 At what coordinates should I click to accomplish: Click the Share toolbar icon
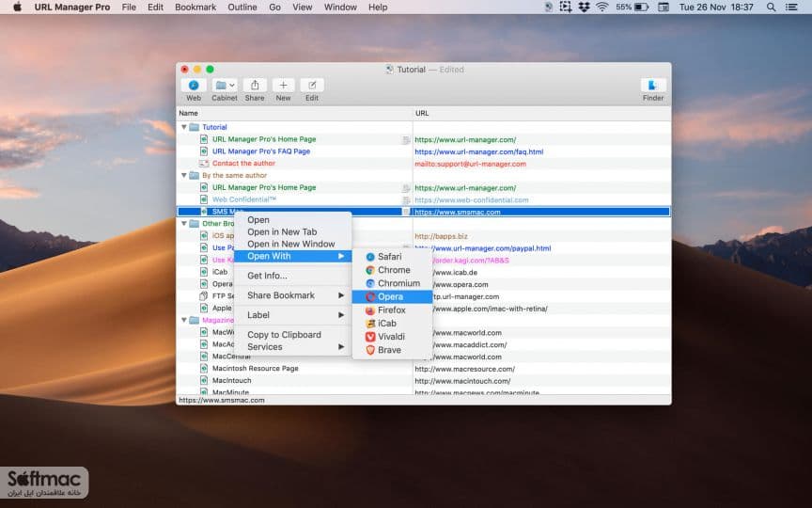pyautogui.click(x=255, y=86)
